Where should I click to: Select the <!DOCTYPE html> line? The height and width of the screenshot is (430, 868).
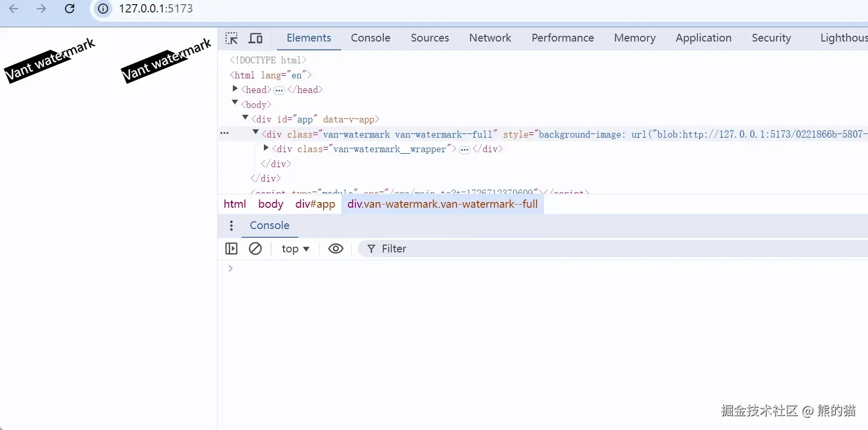tap(268, 60)
